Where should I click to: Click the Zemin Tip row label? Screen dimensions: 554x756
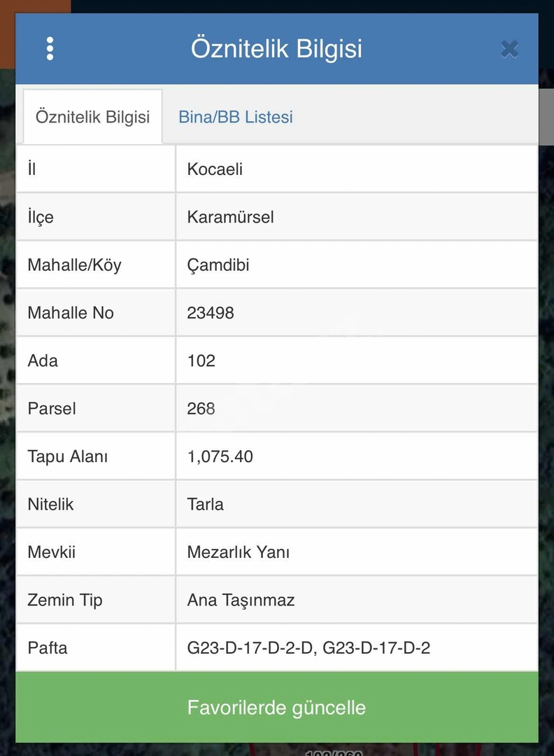click(x=65, y=601)
